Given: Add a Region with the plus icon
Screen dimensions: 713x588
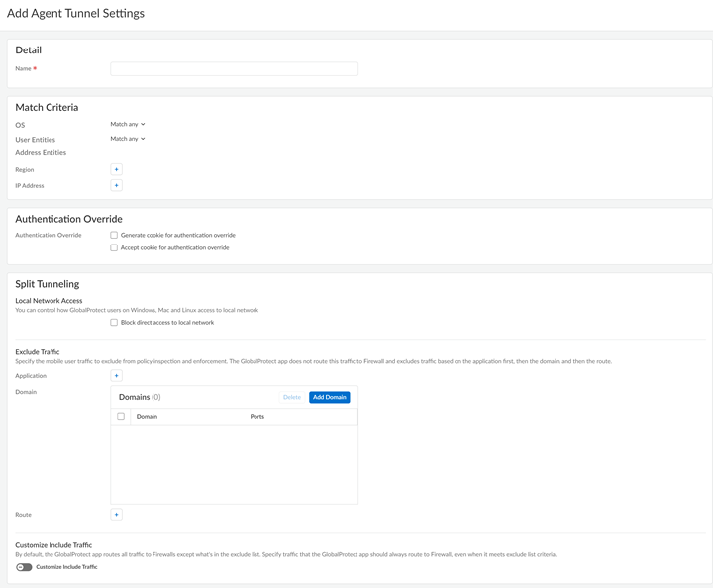Looking at the screenshot, I should tap(116, 169).
